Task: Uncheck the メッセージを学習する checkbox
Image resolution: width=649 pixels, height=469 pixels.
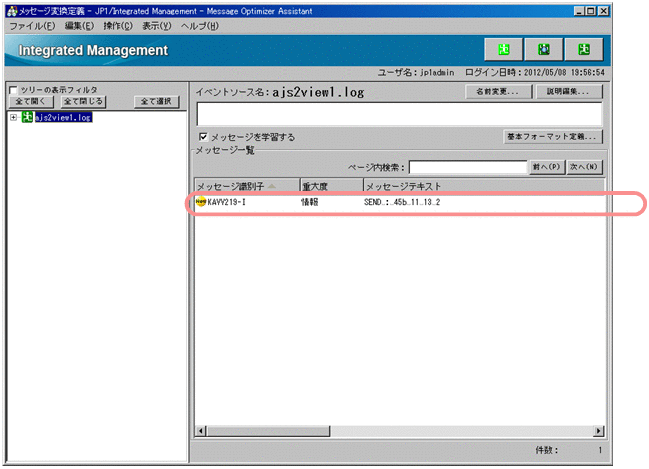Action: coord(203,137)
